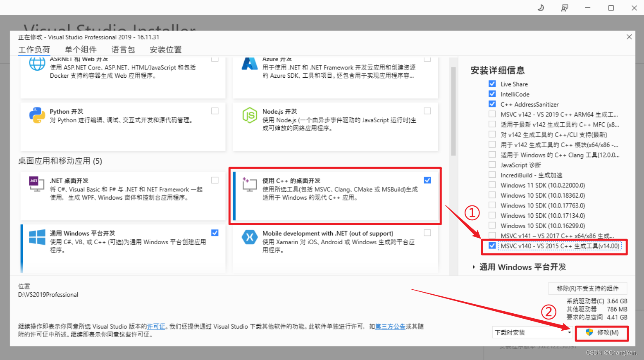Screen dimensions: 644x360
Task: Click the workloads list scrollbar
Action: (x=453, y=112)
